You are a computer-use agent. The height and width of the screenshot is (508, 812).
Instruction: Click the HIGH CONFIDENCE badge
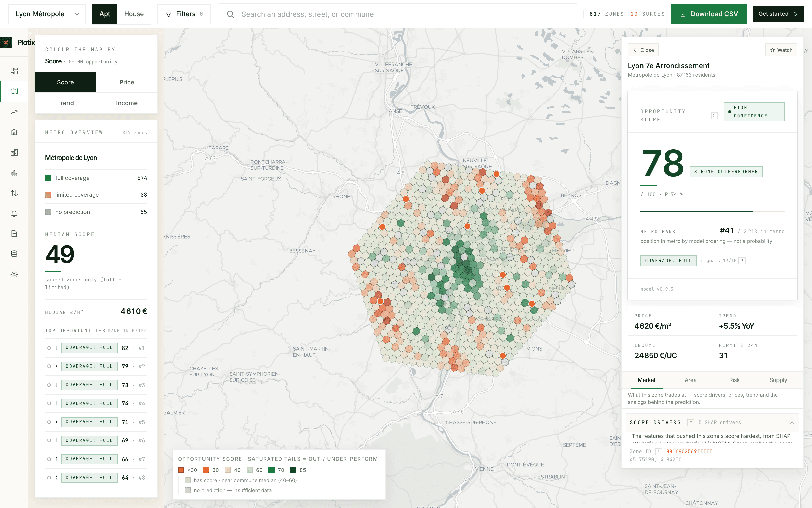click(754, 112)
